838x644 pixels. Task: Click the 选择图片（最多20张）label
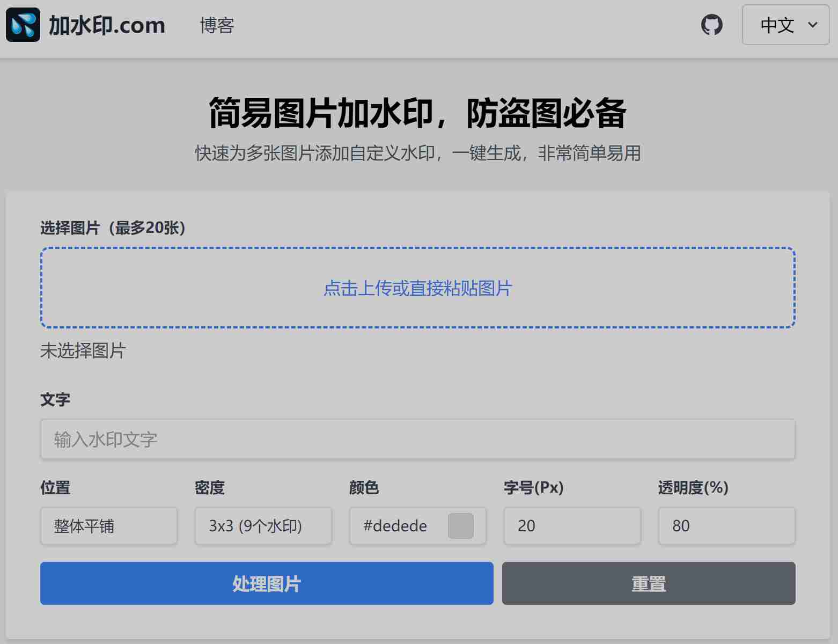(113, 228)
